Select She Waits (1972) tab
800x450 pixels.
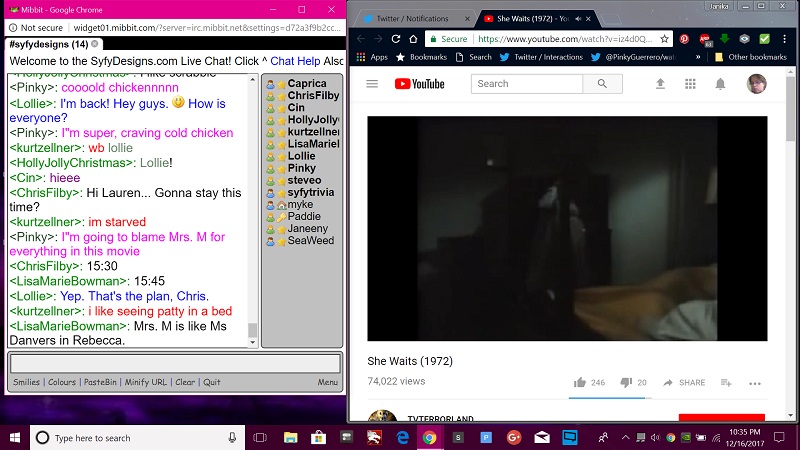(530, 18)
